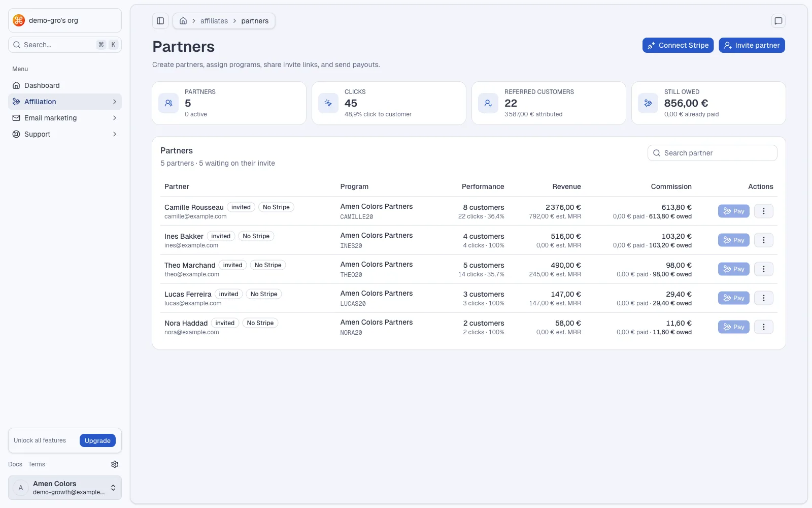This screenshot has height=508, width=812.
Task: Pay Lucas Ferreira's commission
Action: 734,298
